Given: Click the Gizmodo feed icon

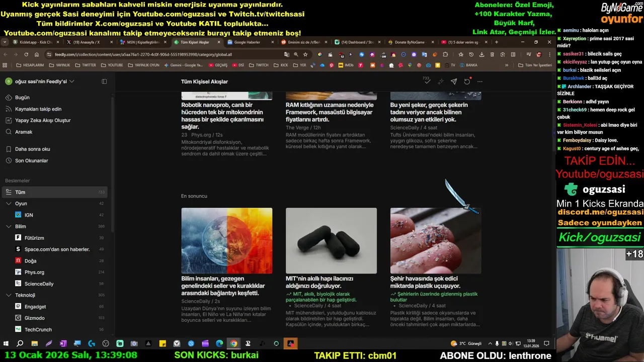Looking at the screenshot, I should [18, 318].
